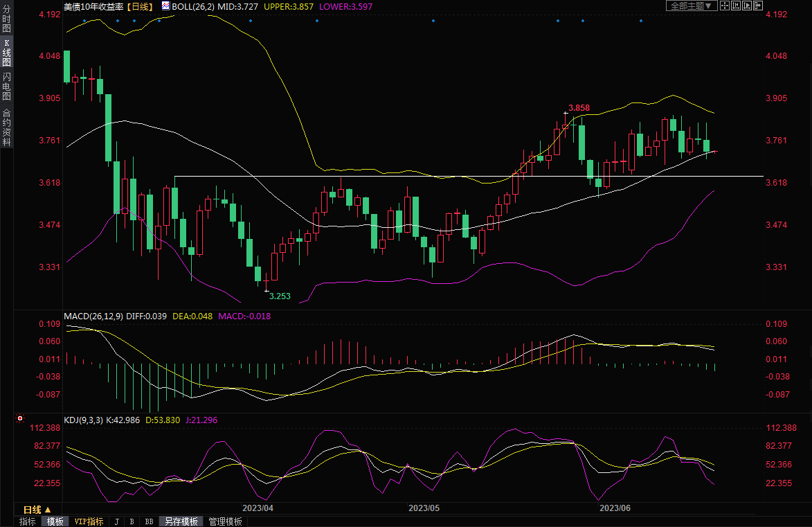Open the 全部主题 theme dropdown
This screenshot has height=527, width=812.
coord(690,6)
